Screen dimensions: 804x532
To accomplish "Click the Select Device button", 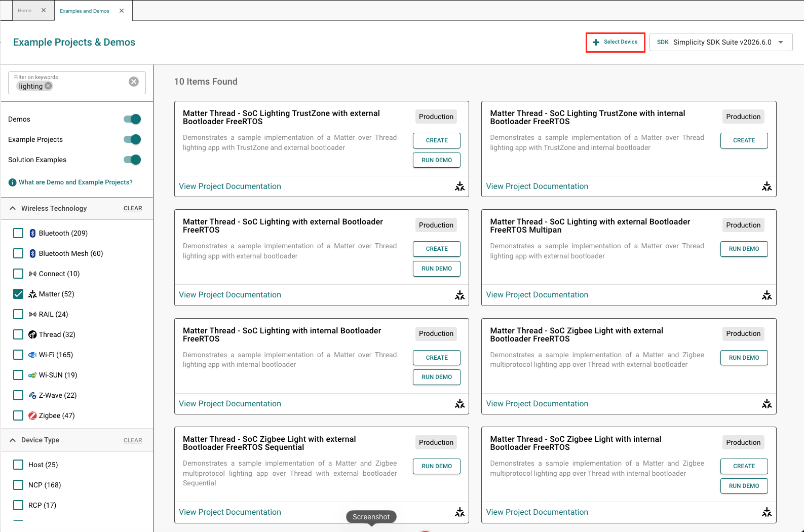I will click(x=616, y=42).
